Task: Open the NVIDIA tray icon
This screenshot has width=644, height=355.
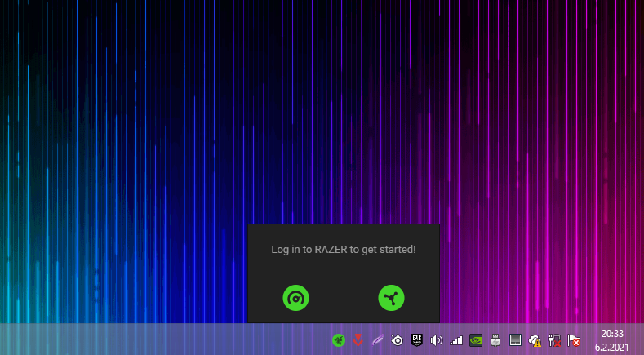Action: [476, 340]
